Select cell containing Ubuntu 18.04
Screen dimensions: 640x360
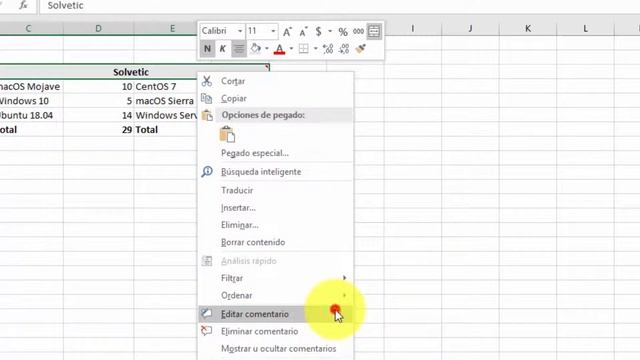31,115
